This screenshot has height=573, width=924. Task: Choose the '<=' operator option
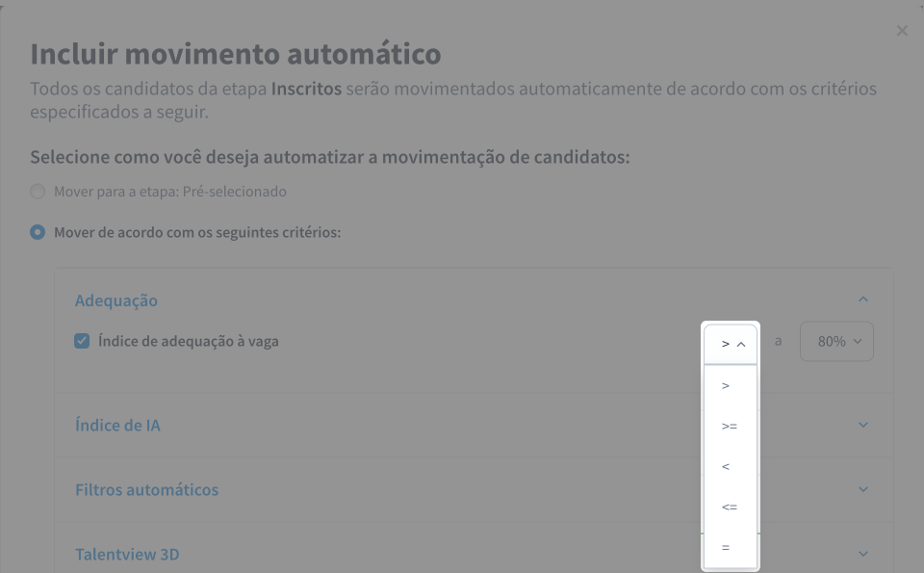tap(729, 507)
